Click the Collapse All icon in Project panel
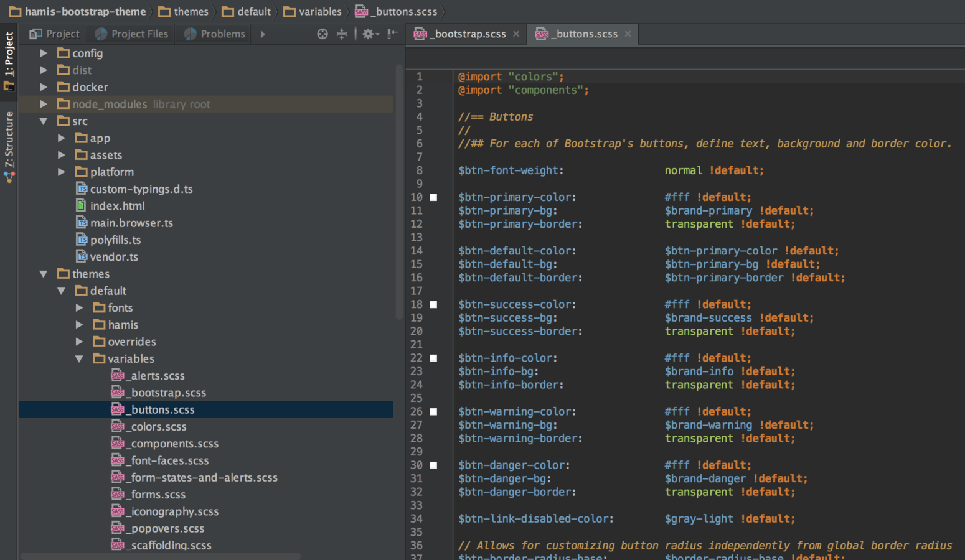 click(342, 34)
